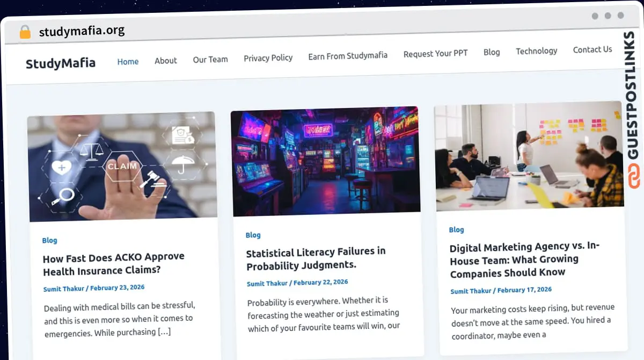Open the Blog navigation item
The image size is (644, 360).
(492, 52)
